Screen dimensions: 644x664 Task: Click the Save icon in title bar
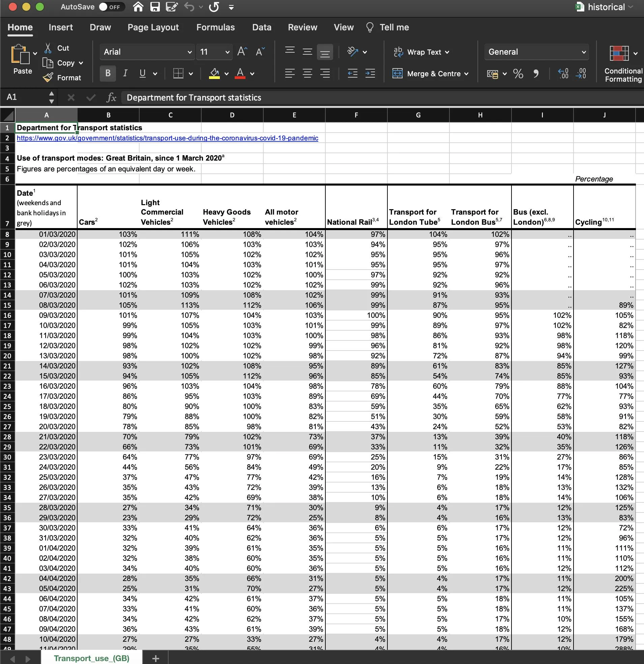click(x=155, y=7)
